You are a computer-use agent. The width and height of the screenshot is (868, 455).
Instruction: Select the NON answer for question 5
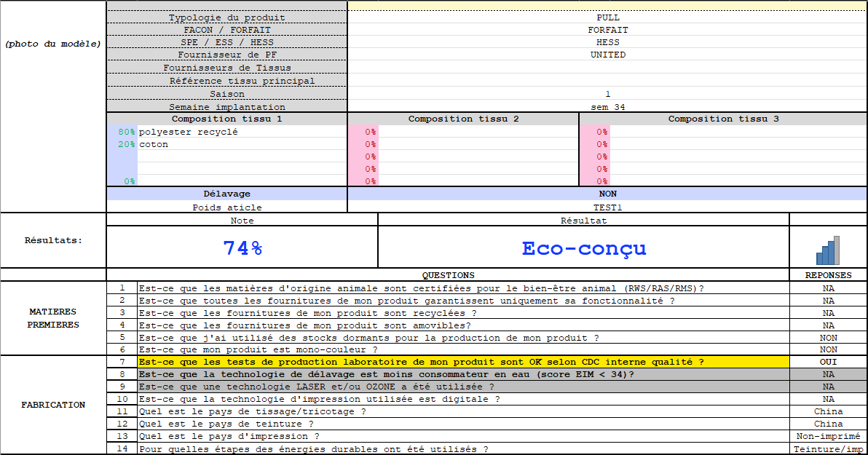828,338
